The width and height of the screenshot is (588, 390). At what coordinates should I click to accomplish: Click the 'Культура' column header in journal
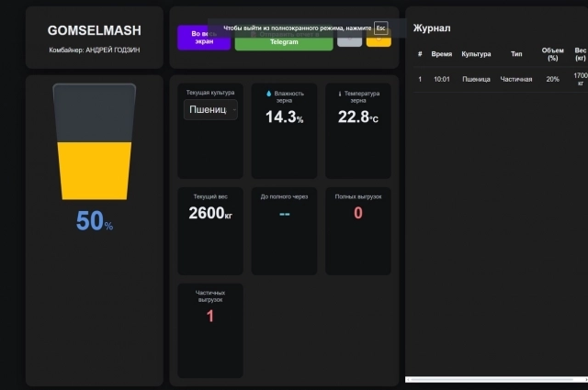[x=476, y=55]
